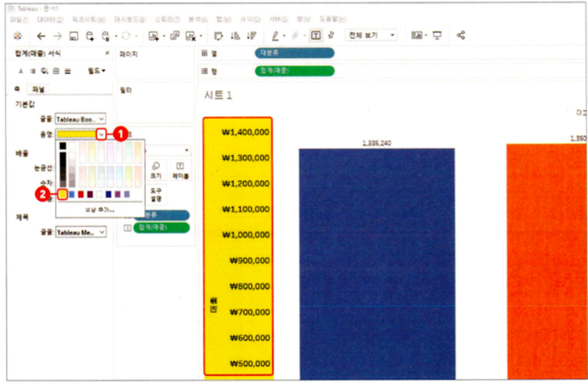Select the Format Font 'A' icon
The width and height of the screenshot is (588, 382).
tap(21, 71)
